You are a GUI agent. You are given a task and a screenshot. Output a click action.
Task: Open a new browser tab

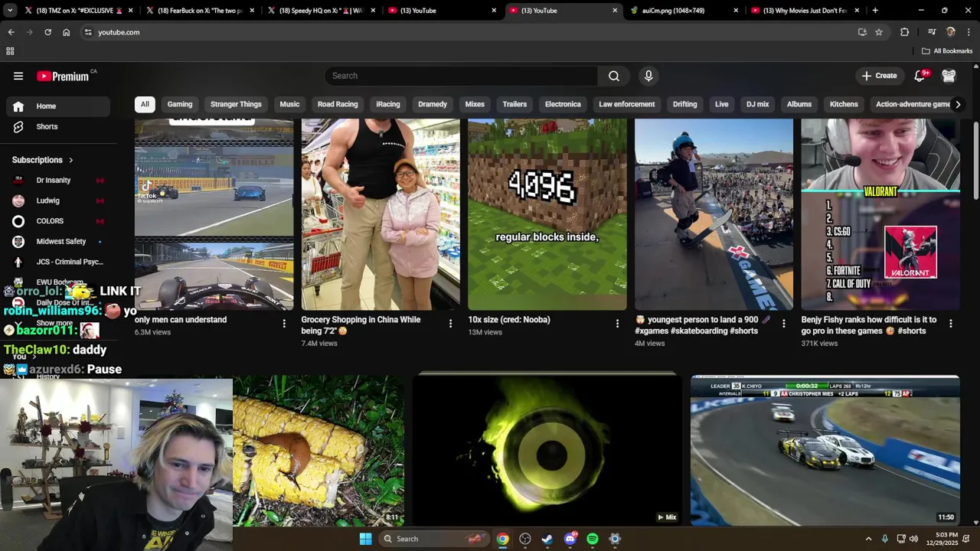coord(875,11)
